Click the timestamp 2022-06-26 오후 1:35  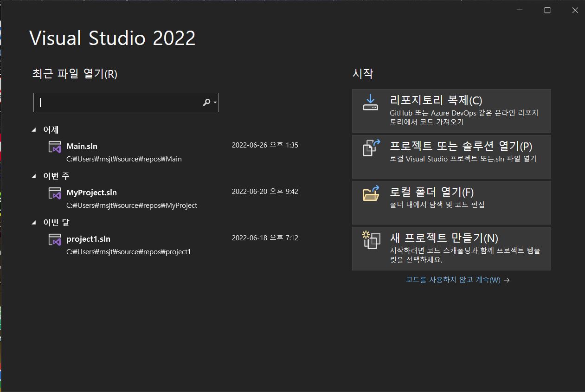[x=265, y=145]
